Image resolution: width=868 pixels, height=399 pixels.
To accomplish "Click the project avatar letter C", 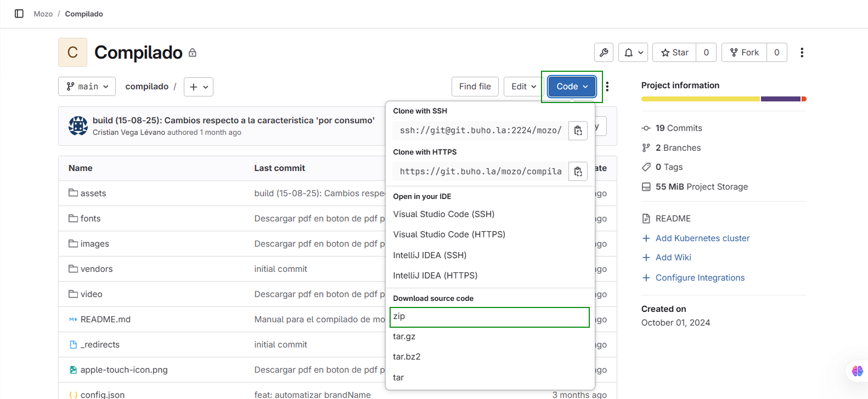I will click(x=72, y=53).
